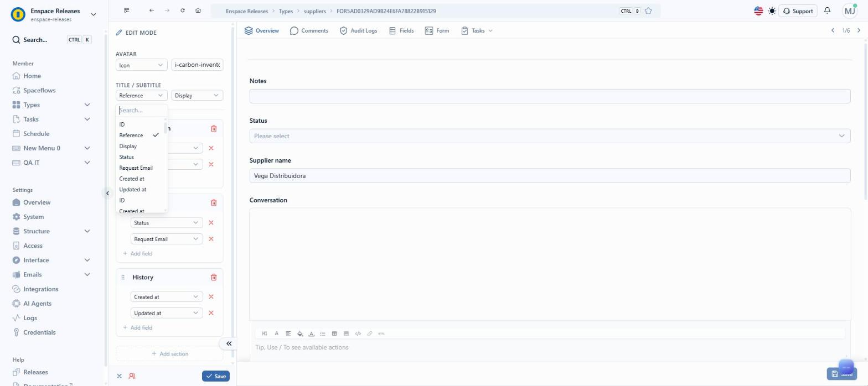Open the title Reference dropdown
The height and width of the screenshot is (386, 868).
(x=142, y=96)
